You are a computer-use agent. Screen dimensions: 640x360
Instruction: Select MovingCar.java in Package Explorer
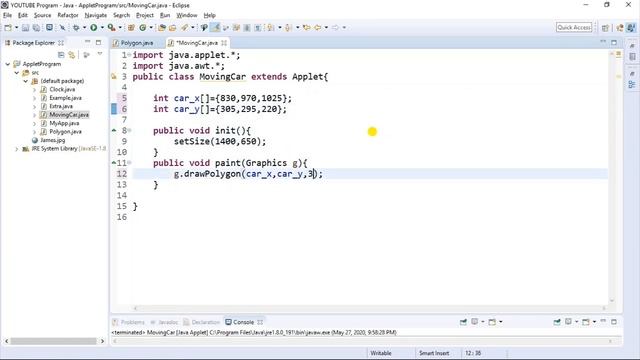click(69, 115)
